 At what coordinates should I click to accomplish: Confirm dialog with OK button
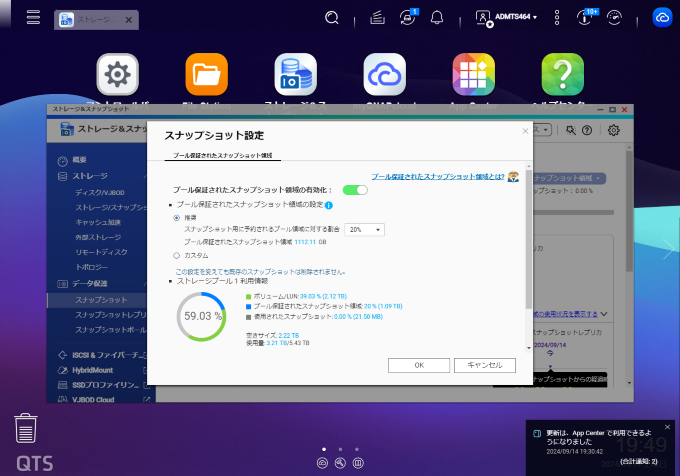419,365
